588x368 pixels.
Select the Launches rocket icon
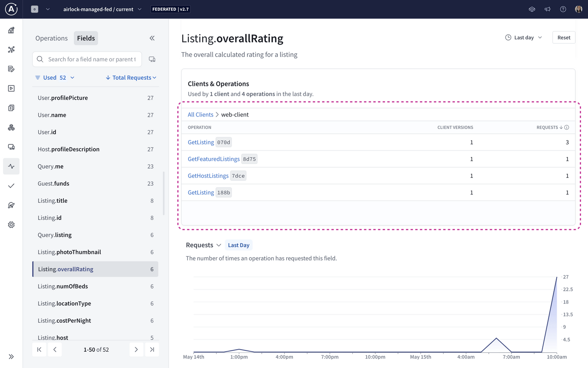pos(11,205)
